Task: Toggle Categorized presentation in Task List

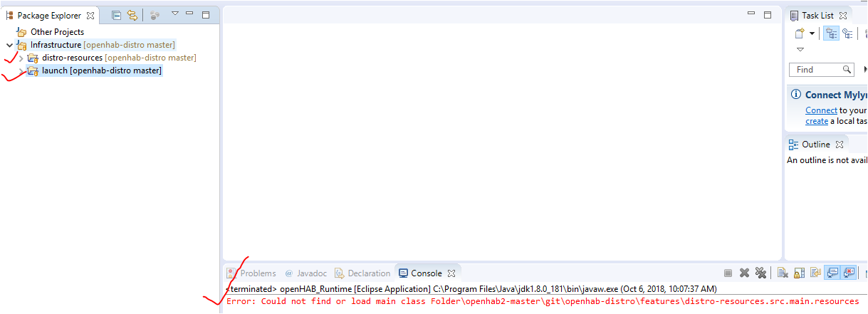Action: (x=831, y=33)
